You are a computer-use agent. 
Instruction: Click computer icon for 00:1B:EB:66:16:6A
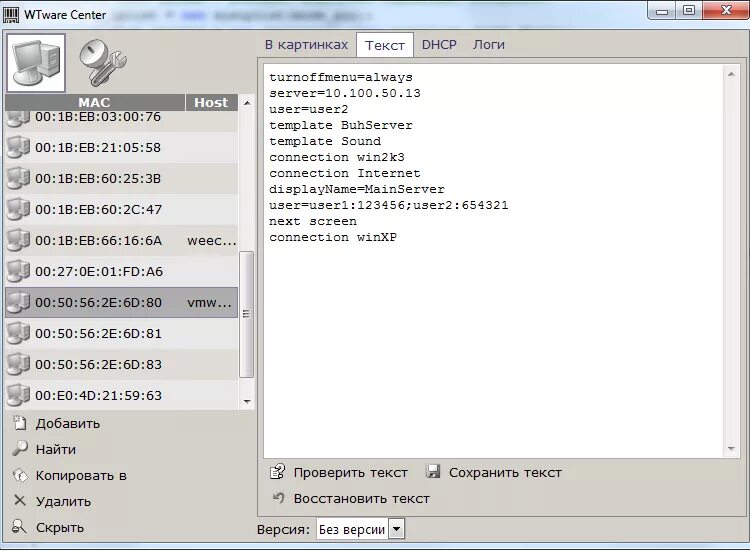(18, 240)
